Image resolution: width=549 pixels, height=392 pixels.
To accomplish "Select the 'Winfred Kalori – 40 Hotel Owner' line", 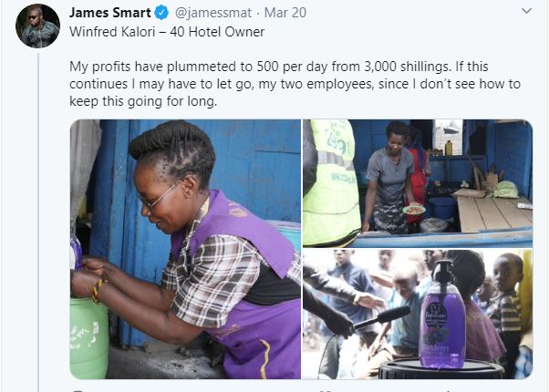I will click(x=167, y=32).
